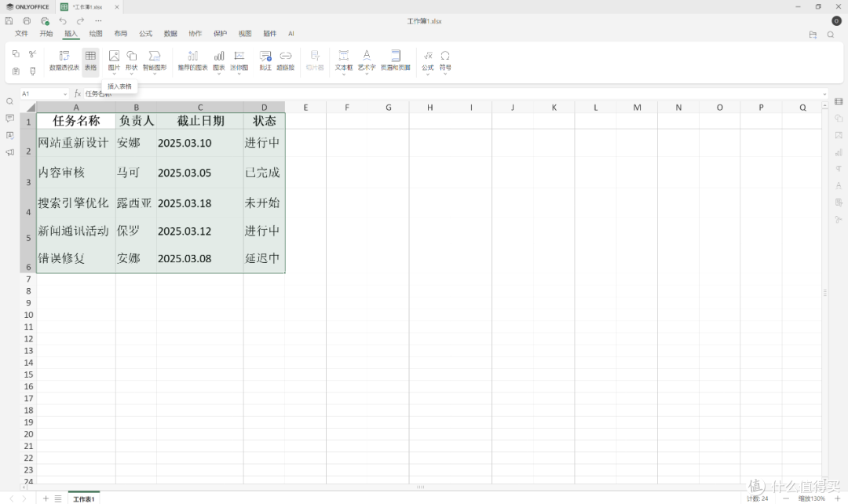
Task: Insert a pivot table (数据透视表)
Action: (x=64, y=60)
